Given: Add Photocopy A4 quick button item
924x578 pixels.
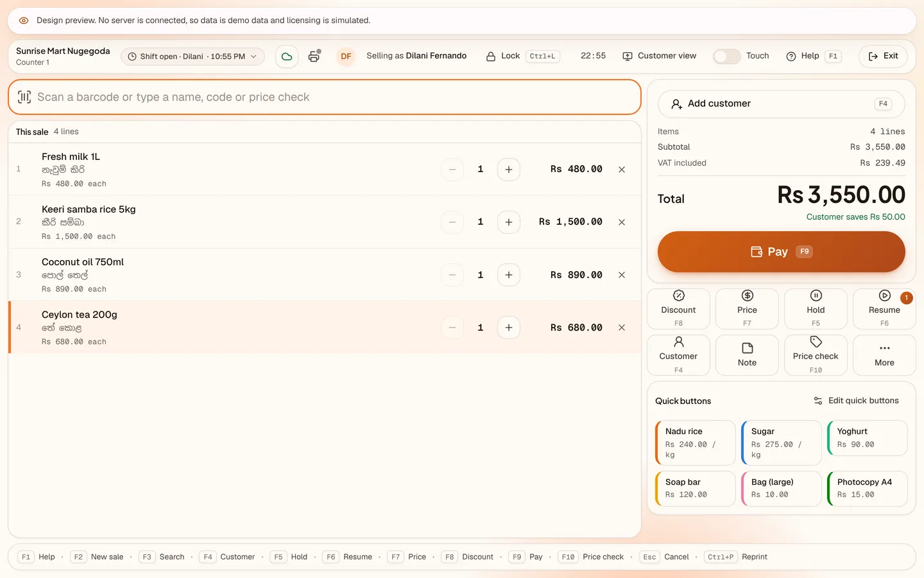Looking at the screenshot, I should [x=868, y=489].
